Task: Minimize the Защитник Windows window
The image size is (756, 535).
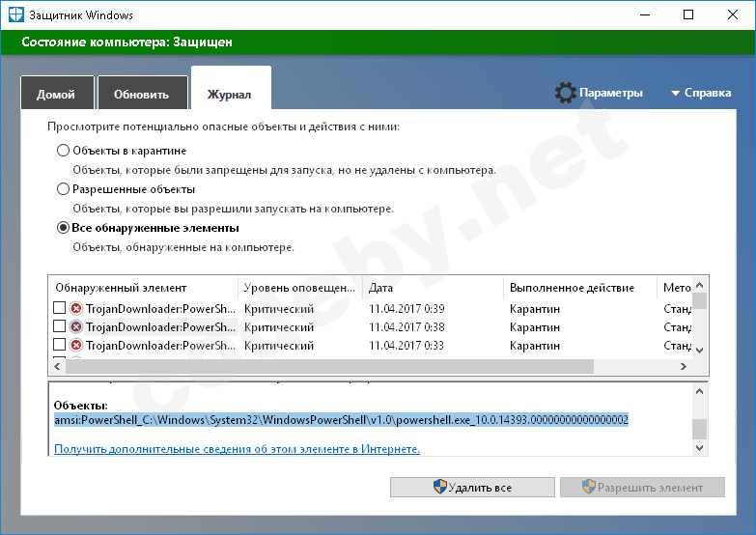Action: coord(645,14)
